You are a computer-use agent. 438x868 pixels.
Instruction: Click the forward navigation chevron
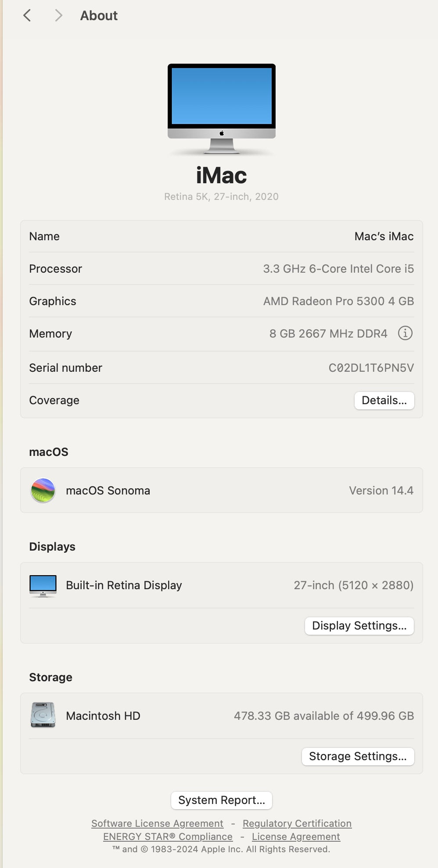[x=58, y=16]
